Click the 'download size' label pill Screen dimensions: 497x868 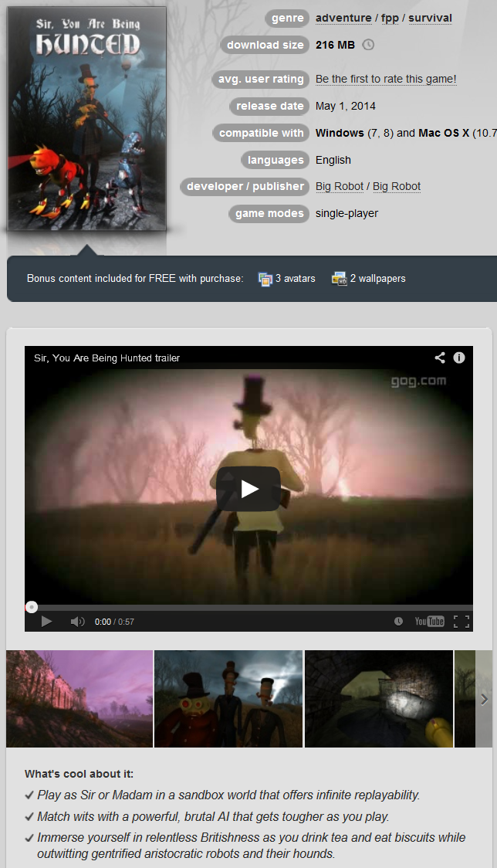pyautogui.click(x=265, y=45)
